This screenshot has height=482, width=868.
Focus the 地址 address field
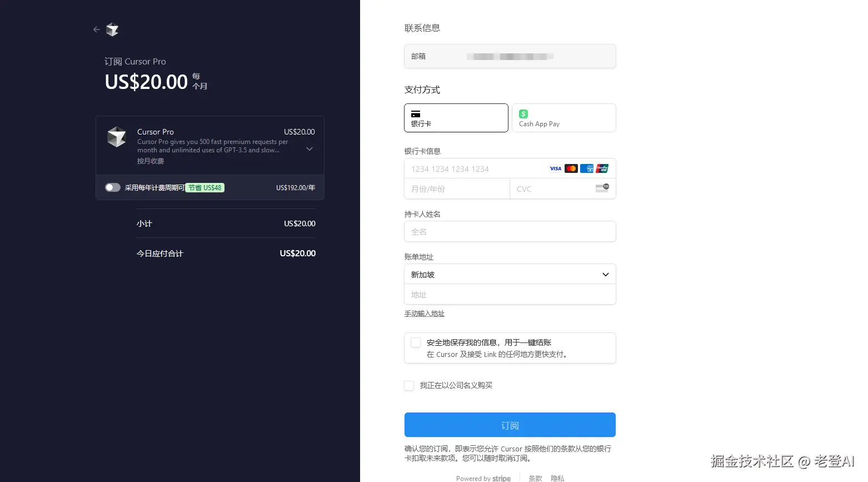click(x=510, y=294)
